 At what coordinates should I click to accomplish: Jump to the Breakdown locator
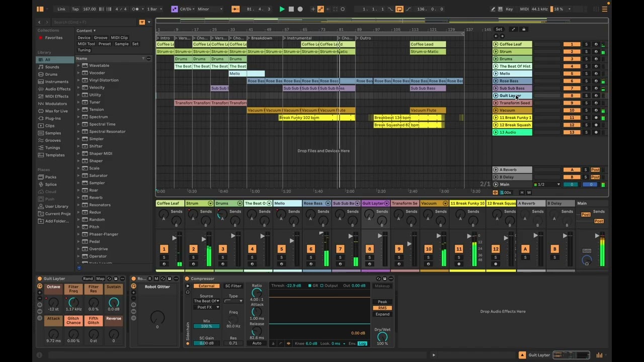(260, 38)
